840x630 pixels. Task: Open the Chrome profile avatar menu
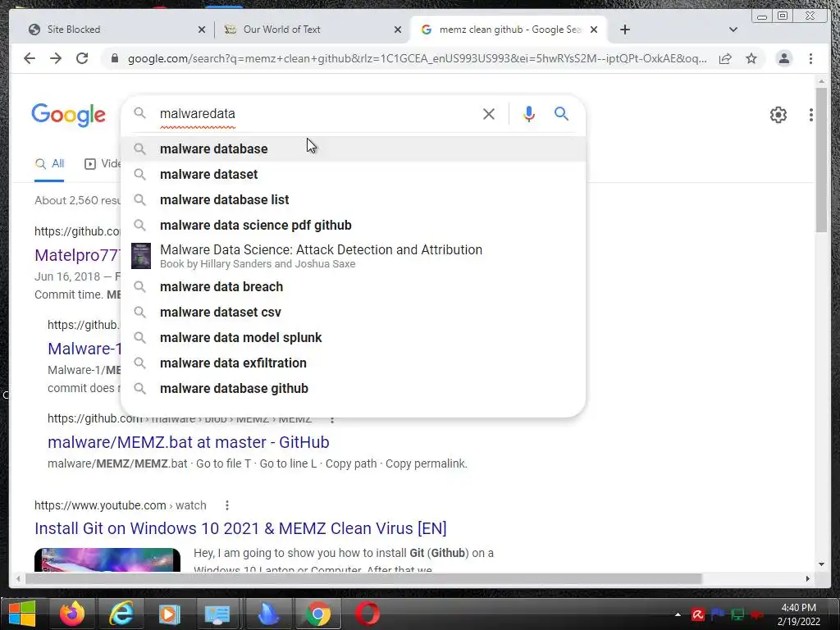pos(783,58)
